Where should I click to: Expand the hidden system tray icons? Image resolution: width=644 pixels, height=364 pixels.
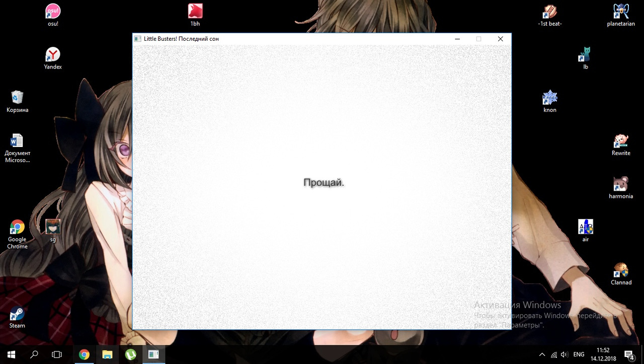click(x=542, y=354)
